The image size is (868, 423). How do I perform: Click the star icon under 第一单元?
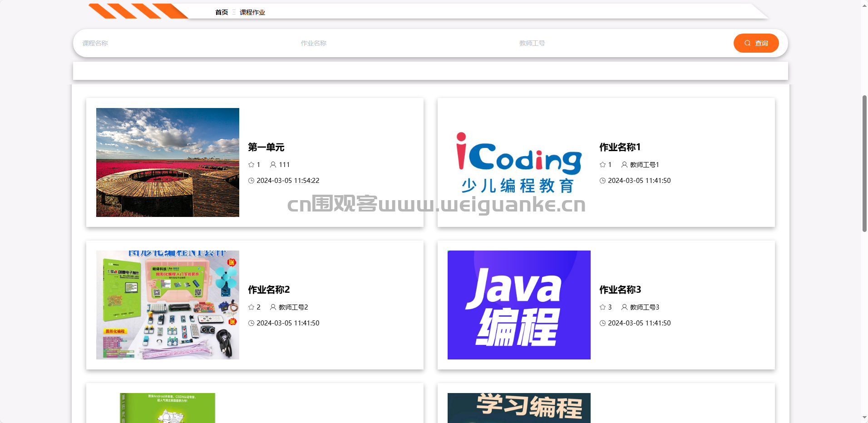click(251, 165)
